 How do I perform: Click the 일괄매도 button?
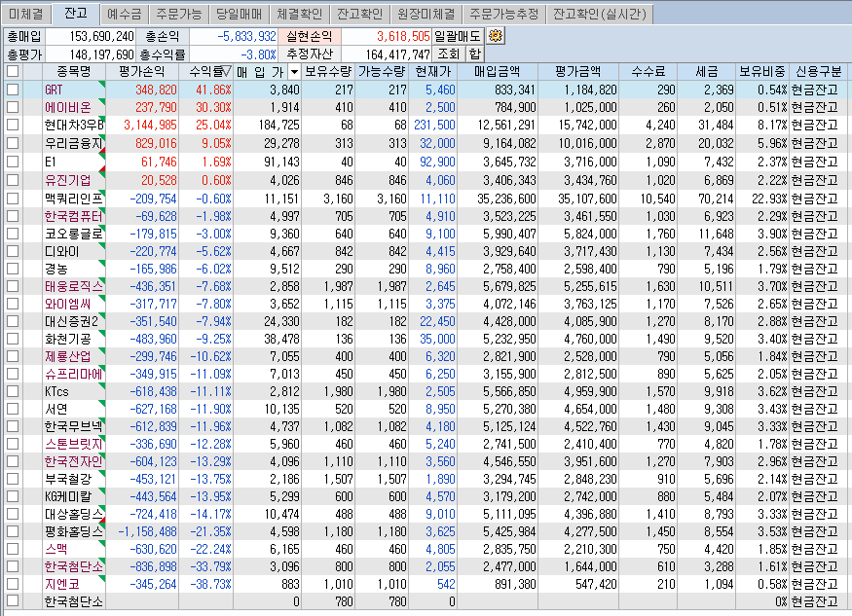(458, 36)
